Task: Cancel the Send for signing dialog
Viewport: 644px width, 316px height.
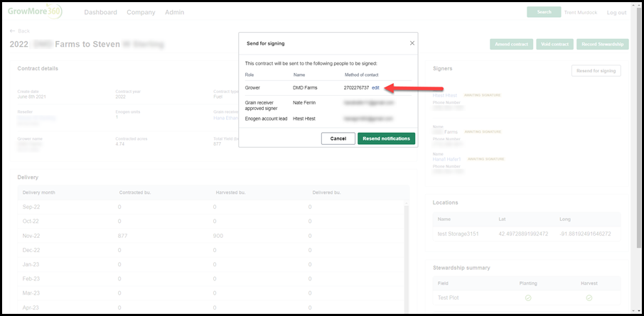Action: [338, 138]
